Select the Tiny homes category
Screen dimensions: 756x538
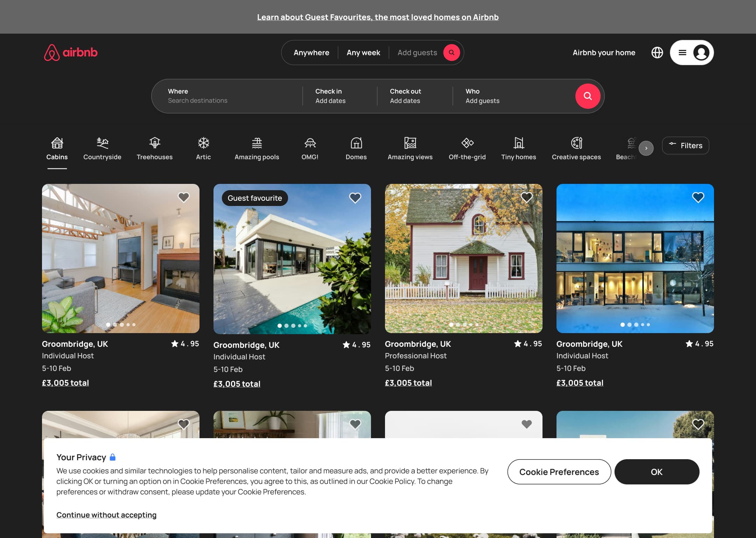tap(519, 149)
